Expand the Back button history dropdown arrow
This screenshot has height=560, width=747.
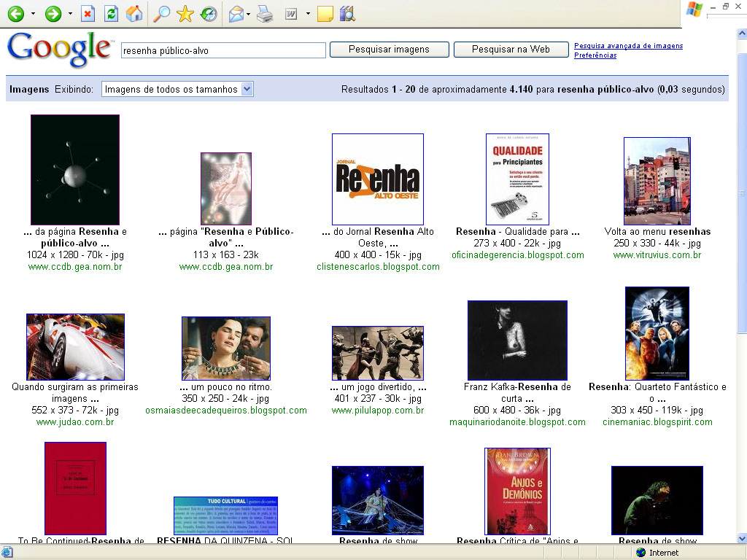pos(32,13)
